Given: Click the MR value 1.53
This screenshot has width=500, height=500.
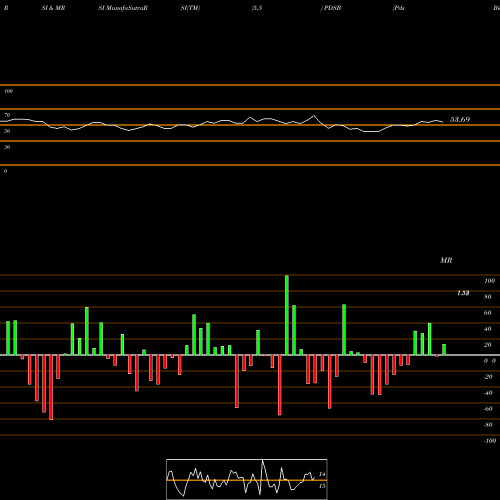Looking at the screenshot, I should (x=463, y=293).
